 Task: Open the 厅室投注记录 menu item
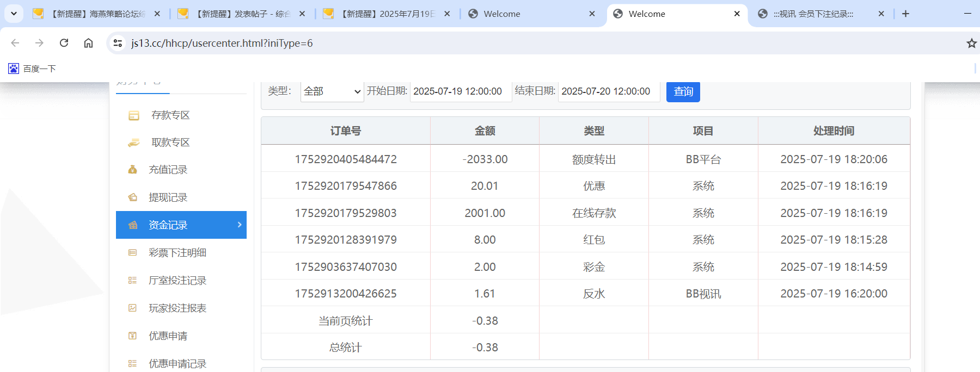pyautogui.click(x=177, y=281)
